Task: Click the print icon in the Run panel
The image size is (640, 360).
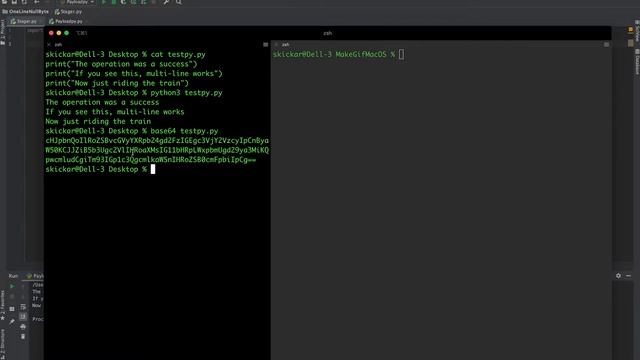Action: click(x=23, y=327)
